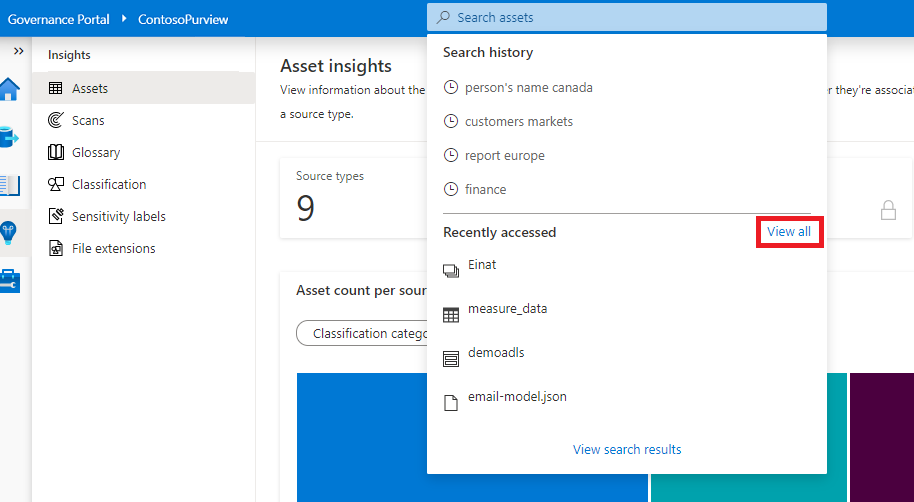Rerun the 'finance' history search
914x502 pixels.
[x=485, y=190]
